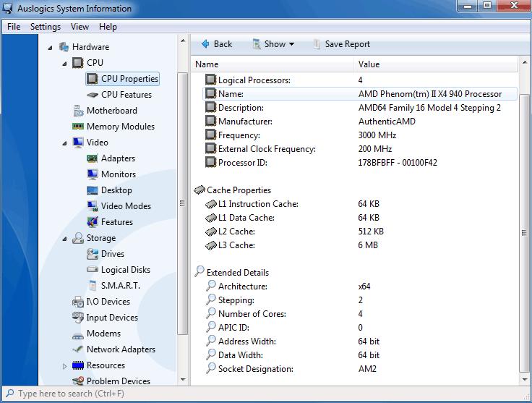Select CPU Properties tree item
532x403 pixels.
pos(122,79)
